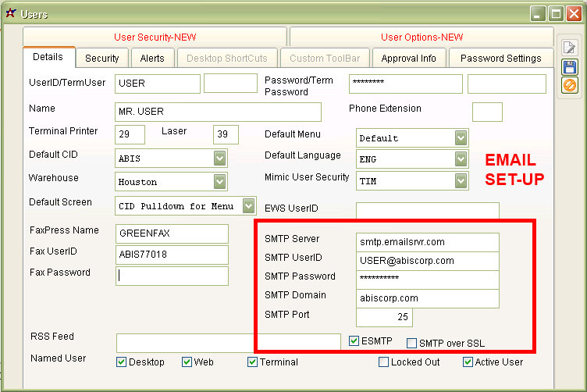The image size is (587, 392).
Task: Click into the Fax Password field
Action: click(172, 276)
